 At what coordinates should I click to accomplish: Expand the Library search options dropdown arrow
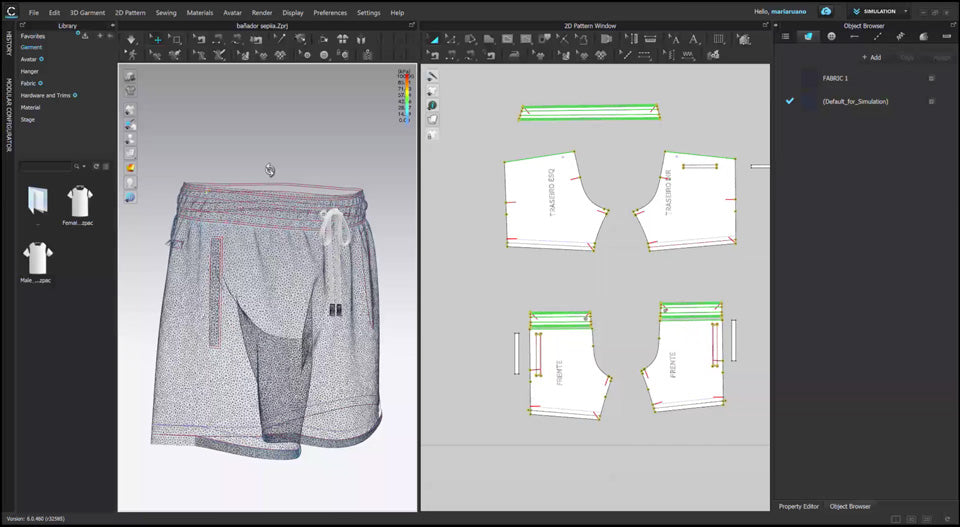click(x=84, y=166)
